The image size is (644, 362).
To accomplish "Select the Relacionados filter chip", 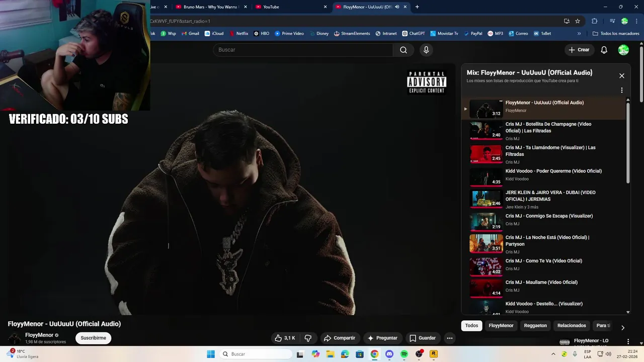I will point(572,326).
